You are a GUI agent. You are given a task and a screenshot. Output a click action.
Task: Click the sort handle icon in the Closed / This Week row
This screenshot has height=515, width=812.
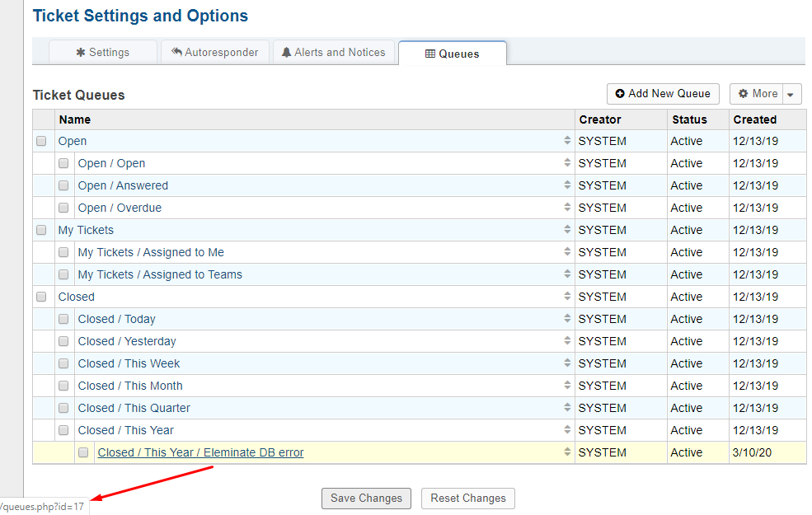coord(567,363)
